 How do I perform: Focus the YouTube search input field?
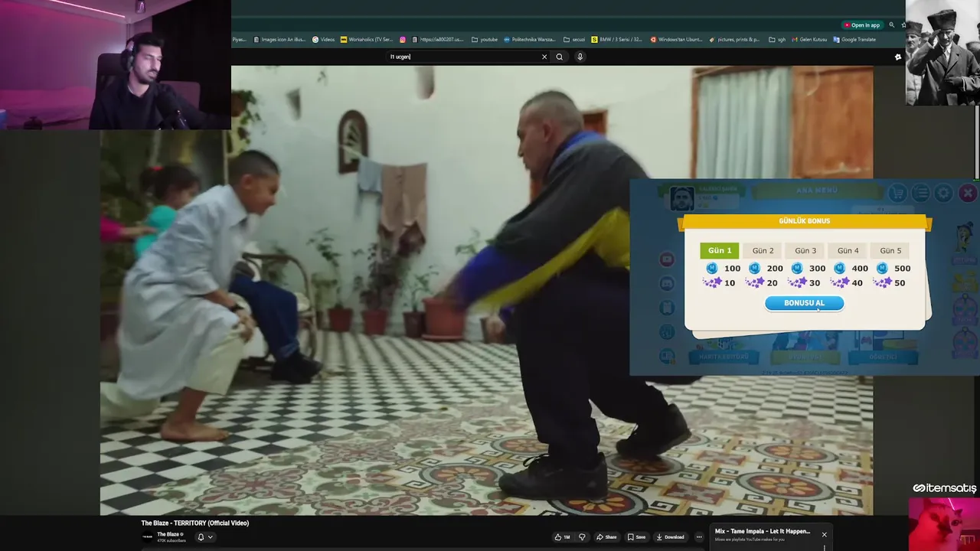tap(463, 57)
